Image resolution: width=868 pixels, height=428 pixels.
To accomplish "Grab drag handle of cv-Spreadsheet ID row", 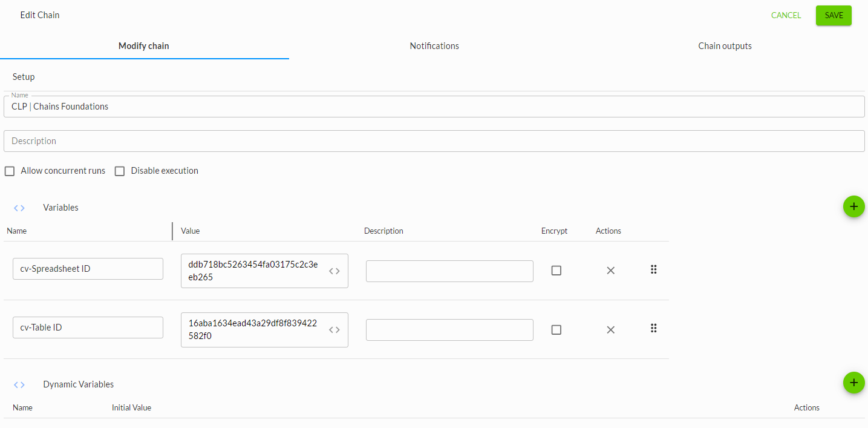I will 653,270.
